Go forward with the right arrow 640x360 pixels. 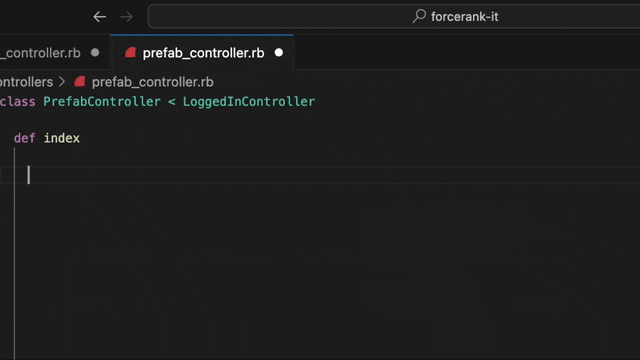tap(126, 17)
